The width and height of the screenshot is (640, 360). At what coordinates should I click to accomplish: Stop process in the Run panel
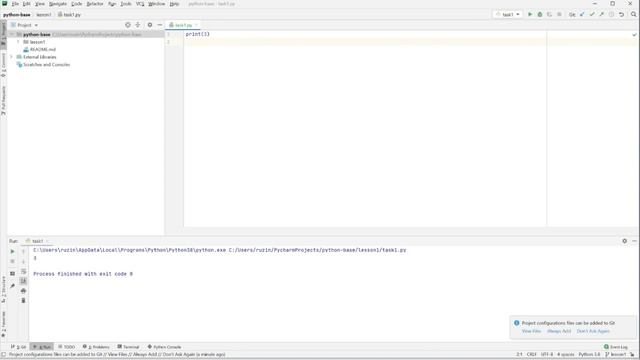coord(12,261)
